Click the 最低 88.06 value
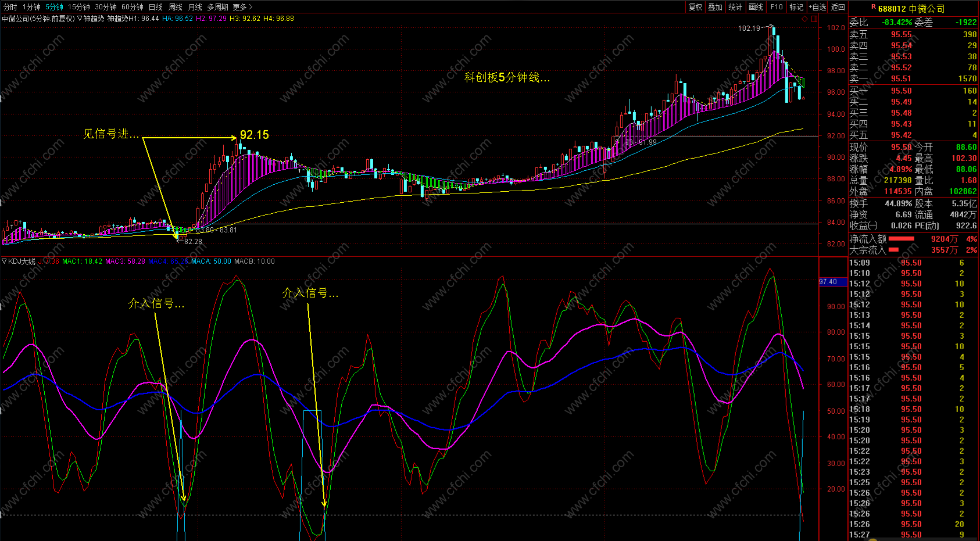 [x=966, y=170]
